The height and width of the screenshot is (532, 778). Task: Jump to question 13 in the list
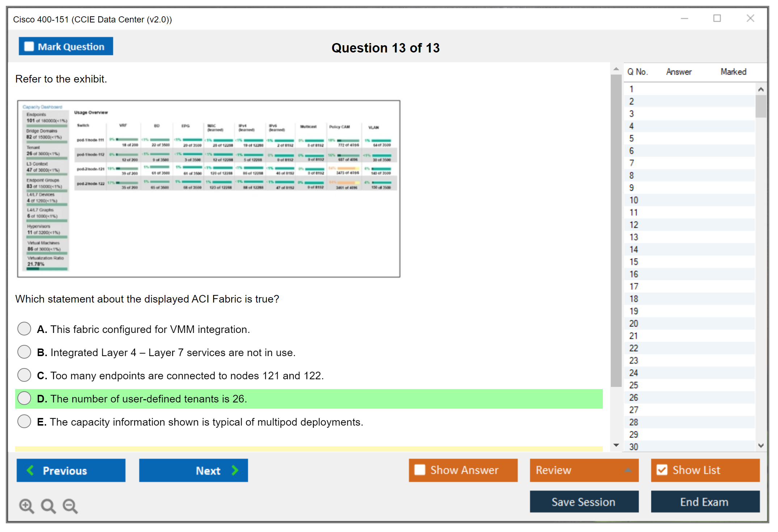(x=634, y=237)
